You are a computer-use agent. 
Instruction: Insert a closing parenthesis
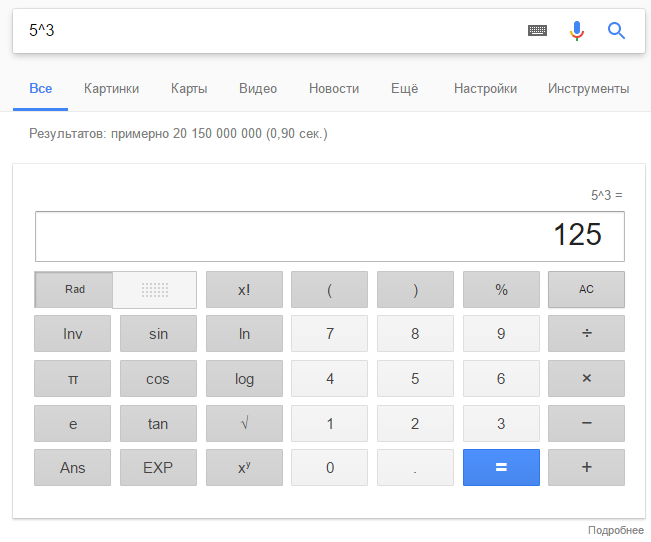(415, 289)
